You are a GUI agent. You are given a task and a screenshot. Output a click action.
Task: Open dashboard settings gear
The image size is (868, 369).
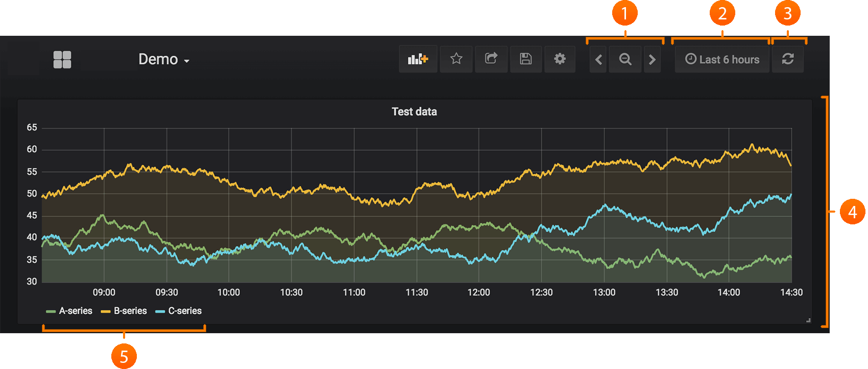click(x=560, y=59)
